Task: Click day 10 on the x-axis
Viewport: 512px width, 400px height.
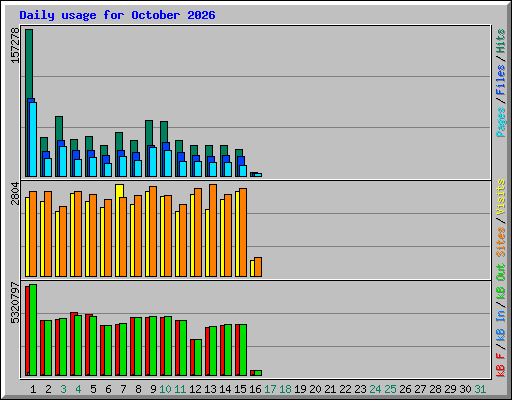Action: pos(165,389)
